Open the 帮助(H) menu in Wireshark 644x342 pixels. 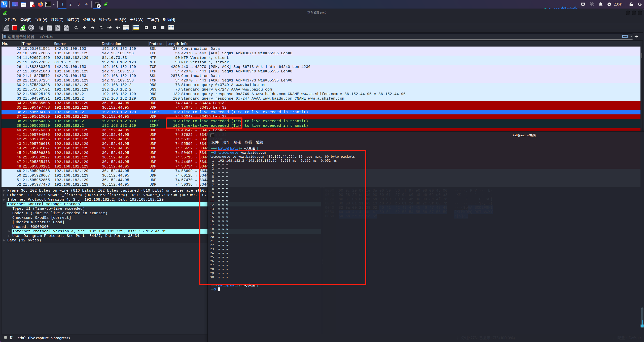click(x=169, y=20)
